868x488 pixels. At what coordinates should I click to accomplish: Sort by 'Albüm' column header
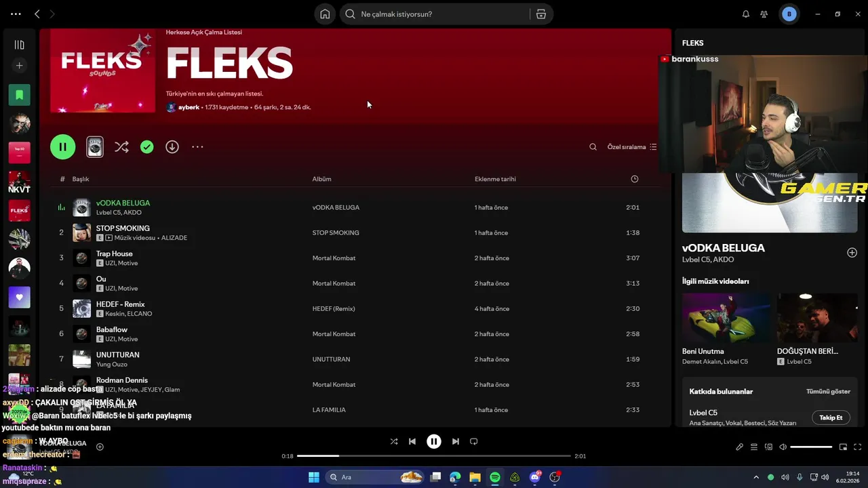321,179
